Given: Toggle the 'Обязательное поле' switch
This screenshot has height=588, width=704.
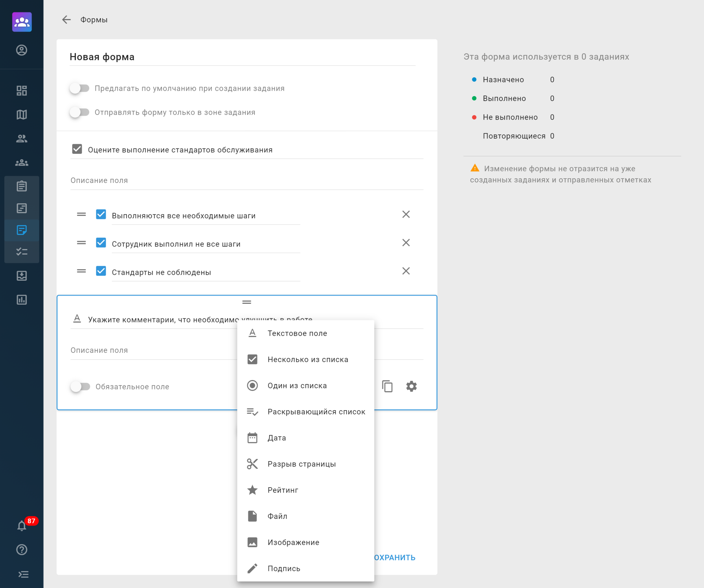Looking at the screenshot, I should 80,386.
